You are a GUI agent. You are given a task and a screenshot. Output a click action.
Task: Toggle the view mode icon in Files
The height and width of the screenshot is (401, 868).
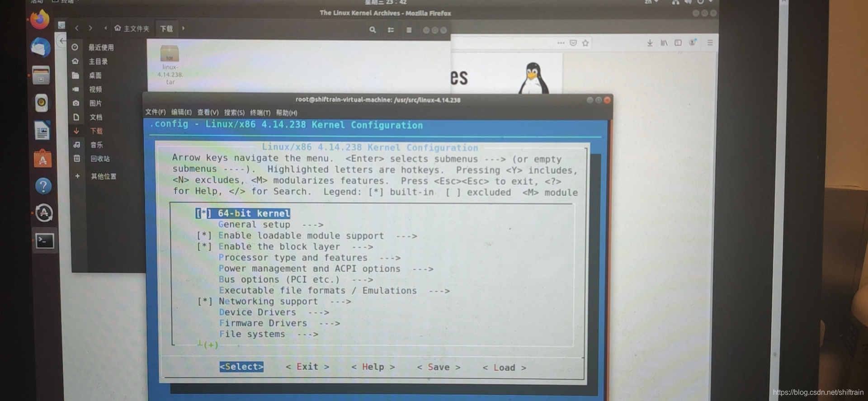pos(391,30)
